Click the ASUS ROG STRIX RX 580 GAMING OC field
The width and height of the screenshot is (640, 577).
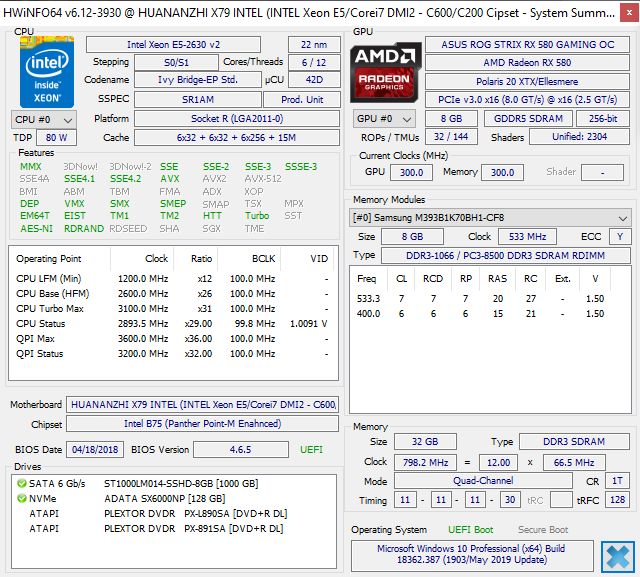527,44
